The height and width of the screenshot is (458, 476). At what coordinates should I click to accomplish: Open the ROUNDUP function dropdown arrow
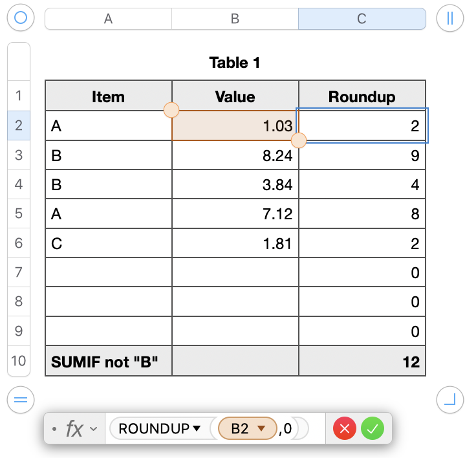197,428
